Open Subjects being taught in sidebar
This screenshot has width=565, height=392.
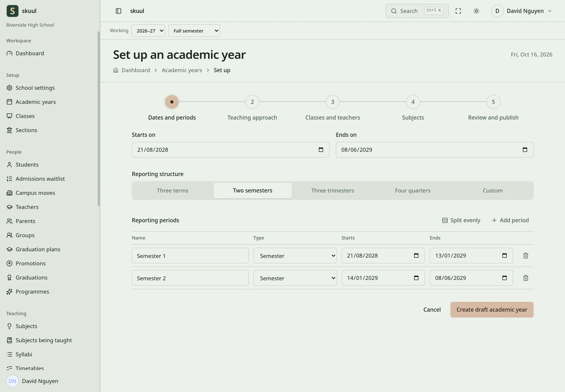(39, 340)
